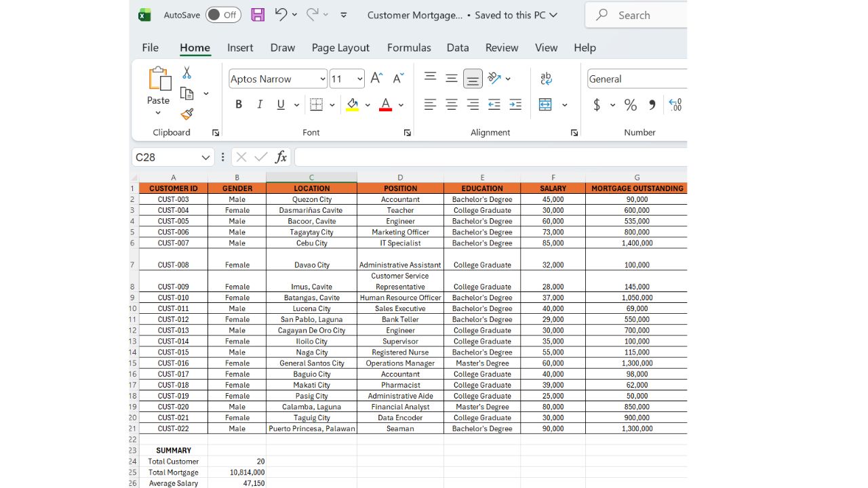Switch to the Page Layout tab

[x=340, y=47]
